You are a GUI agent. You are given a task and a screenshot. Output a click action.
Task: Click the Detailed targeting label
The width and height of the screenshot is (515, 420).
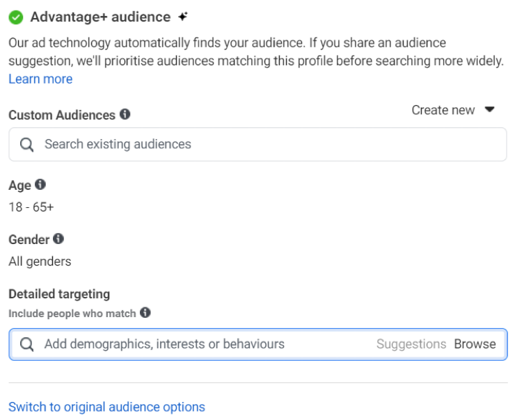(x=59, y=294)
